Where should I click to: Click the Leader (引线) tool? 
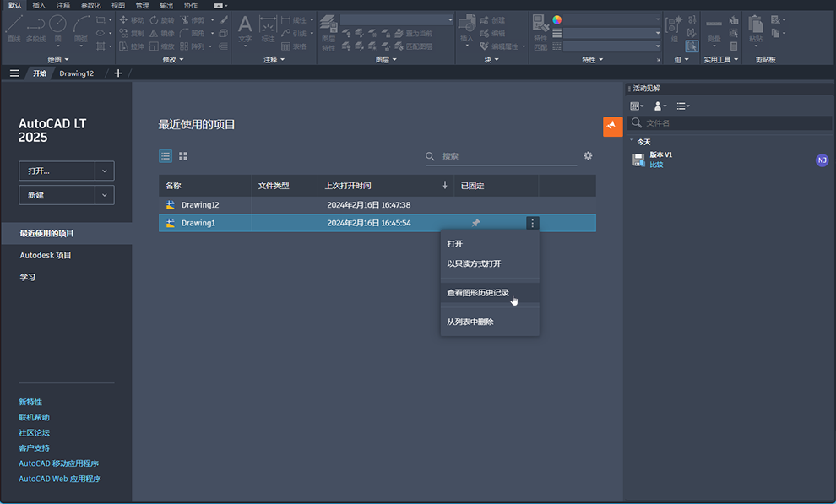click(295, 33)
